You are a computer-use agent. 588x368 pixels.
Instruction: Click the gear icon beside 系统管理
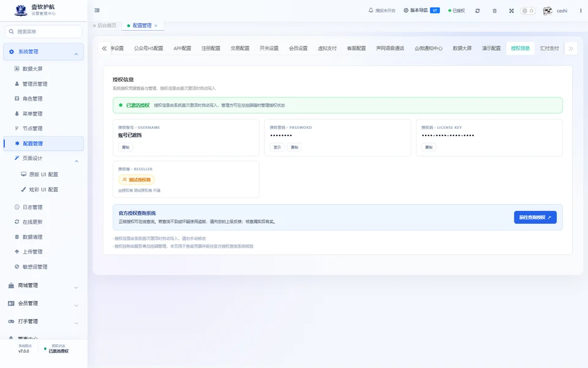click(x=11, y=52)
